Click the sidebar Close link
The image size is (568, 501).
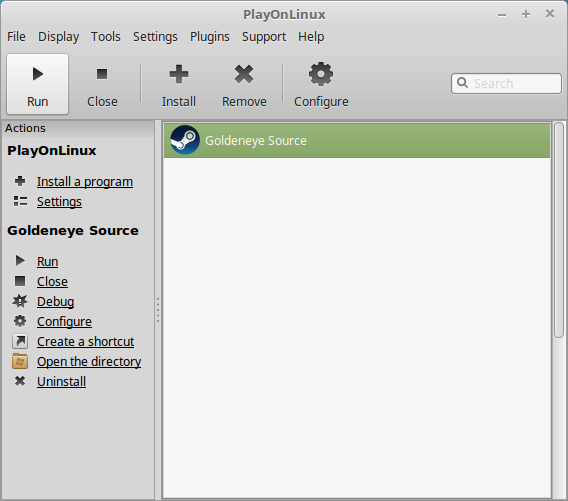(52, 281)
